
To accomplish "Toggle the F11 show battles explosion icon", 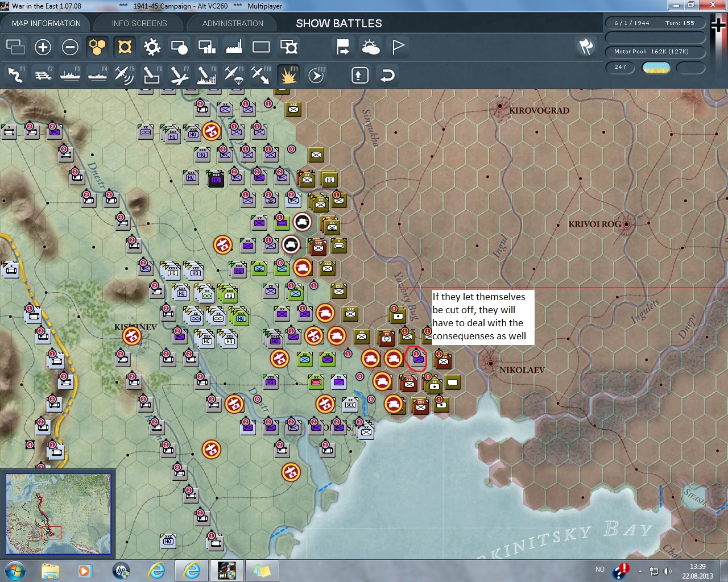I will point(288,75).
